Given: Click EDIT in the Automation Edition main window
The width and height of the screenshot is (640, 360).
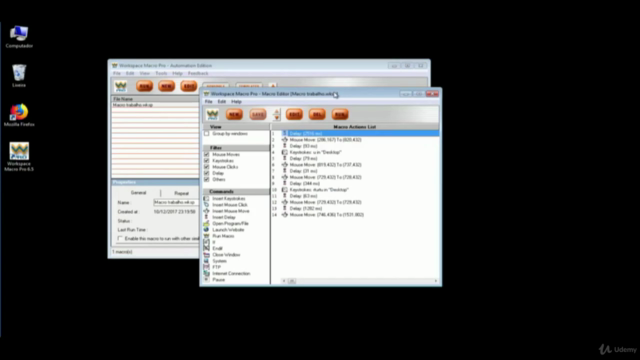Looking at the screenshot, I should tap(189, 86).
